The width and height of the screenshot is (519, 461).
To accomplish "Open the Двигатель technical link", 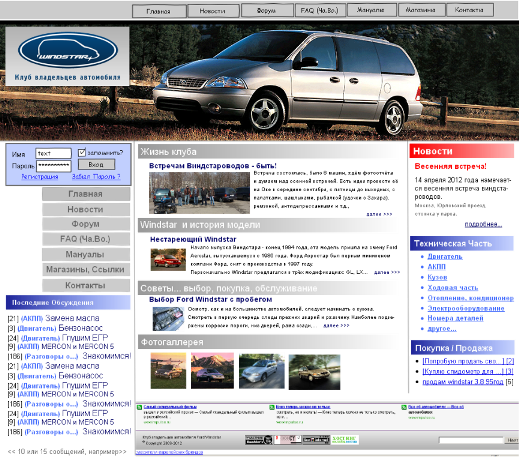I will (x=445, y=256).
